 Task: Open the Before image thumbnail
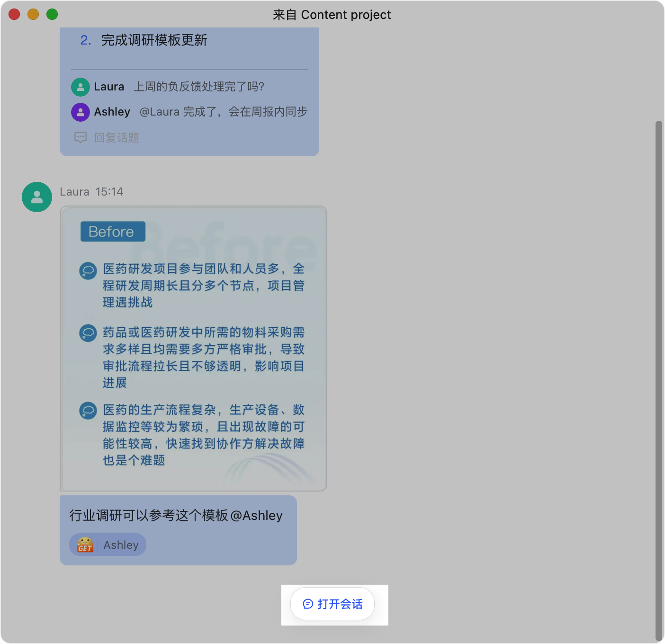pyautogui.click(x=193, y=349)
